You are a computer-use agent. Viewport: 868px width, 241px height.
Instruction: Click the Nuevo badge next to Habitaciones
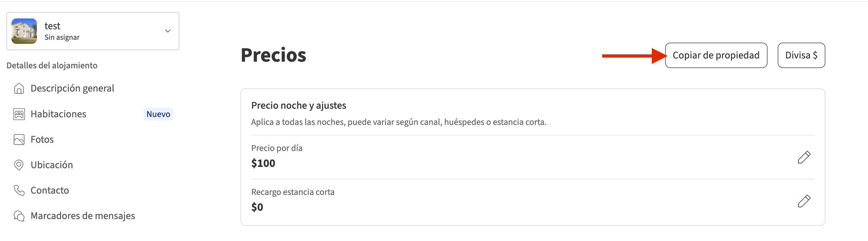pos(158,114)
